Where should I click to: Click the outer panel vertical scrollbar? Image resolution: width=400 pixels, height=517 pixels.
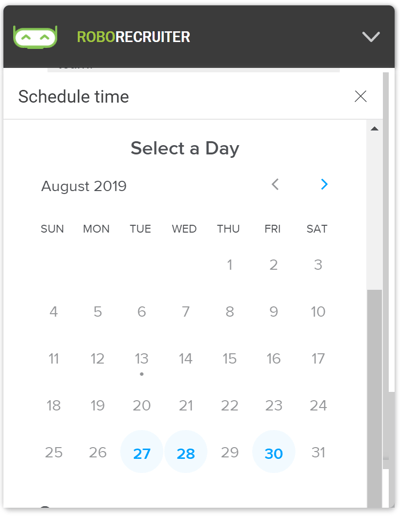tap(386, 233)
